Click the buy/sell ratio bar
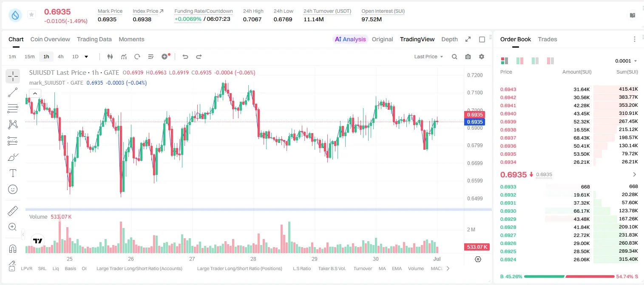The width and height of the screenshot is (644, 285). click(x=569, y=276)
